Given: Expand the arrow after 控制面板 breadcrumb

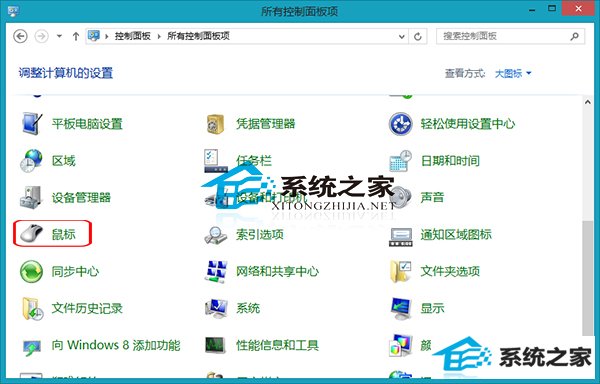Looking at the screenshot, I should [159, 36].
